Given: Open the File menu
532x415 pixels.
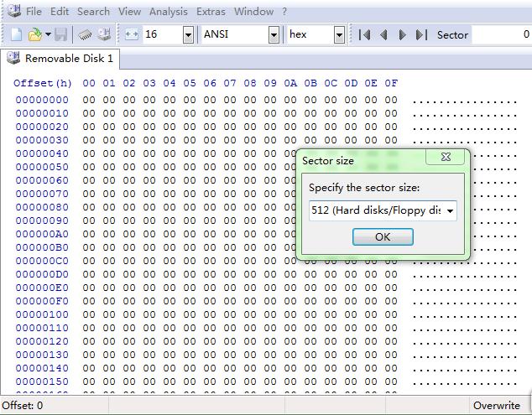Looking at the screenshot, I should tap(34, 12).
